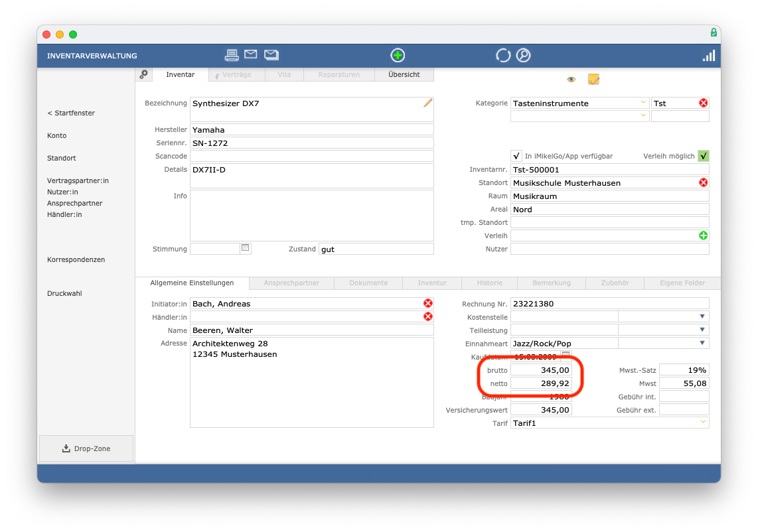The image size is (758, 532).
Task: Click the green lock icon
Action: click(714, 33)
